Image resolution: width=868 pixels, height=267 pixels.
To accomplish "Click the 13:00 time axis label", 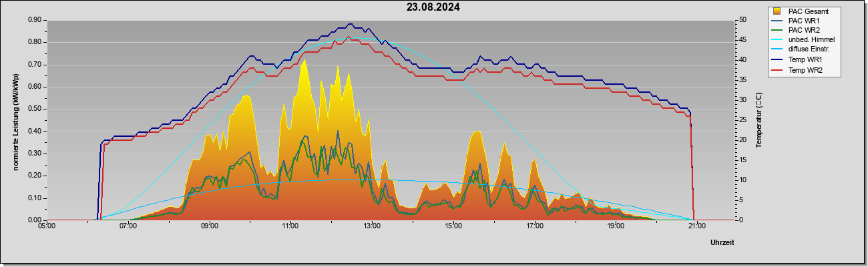I will click(x=372, y=226).
